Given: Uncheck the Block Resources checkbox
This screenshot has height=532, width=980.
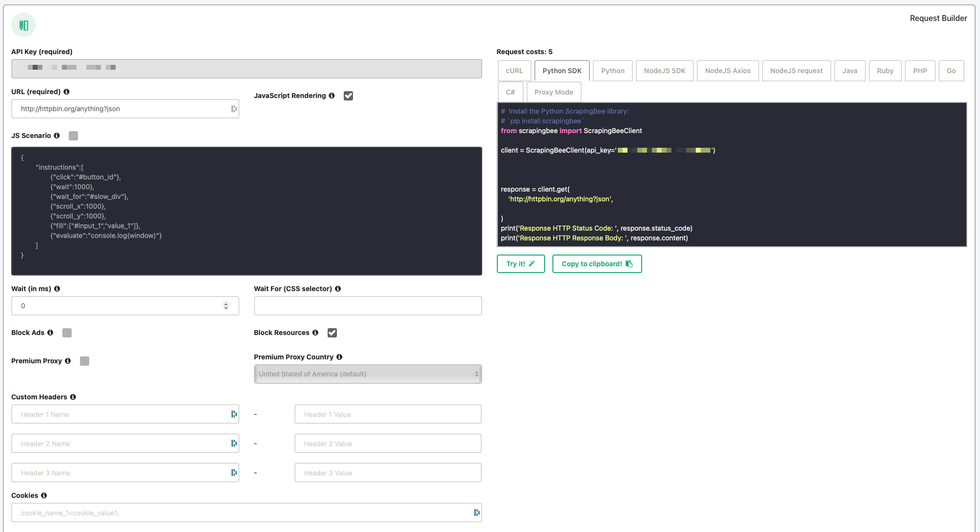Looking at the screenshot, I should coord(332,333).
